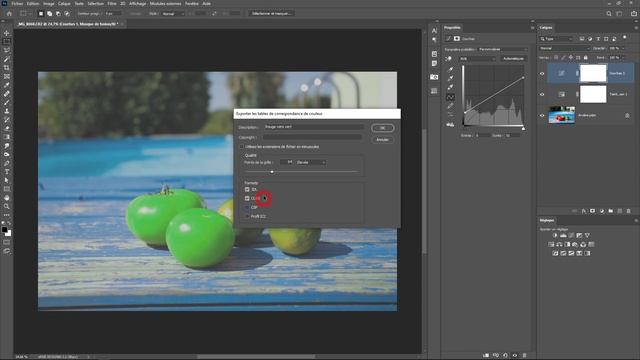Image resolution: width=640 pixels, height=360 pixels.
Task: Open the curves preset dropdown
Action: (502, 49)
